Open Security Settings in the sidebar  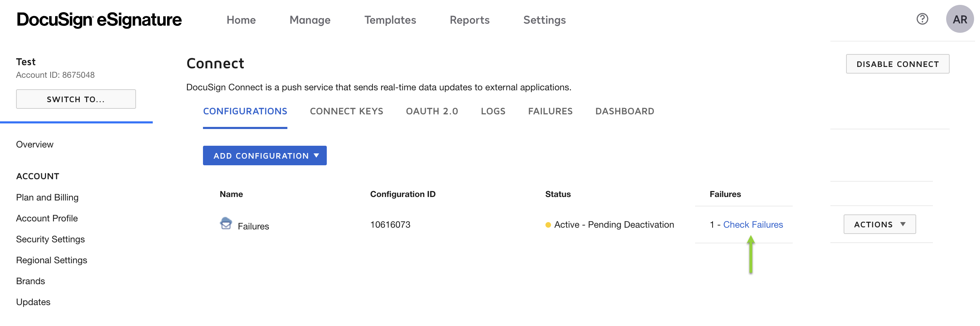[50, 239]
